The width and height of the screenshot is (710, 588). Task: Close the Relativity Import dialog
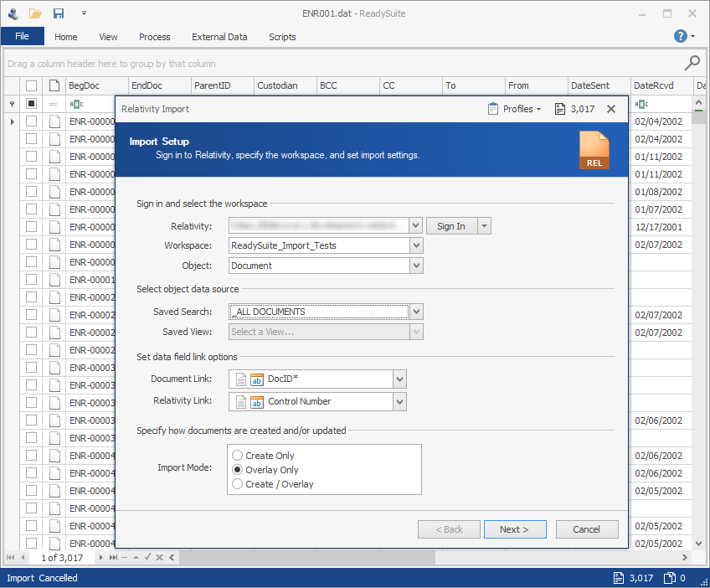611,109
